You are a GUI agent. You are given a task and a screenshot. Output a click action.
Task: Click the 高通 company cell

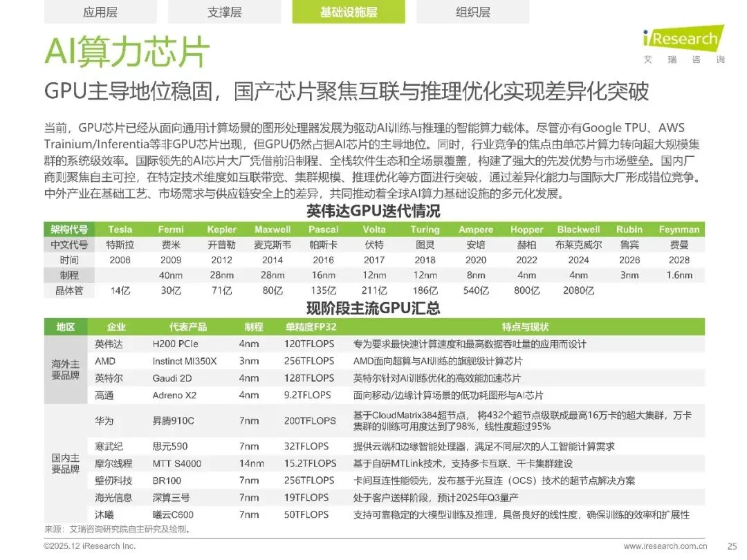point(104,395)
